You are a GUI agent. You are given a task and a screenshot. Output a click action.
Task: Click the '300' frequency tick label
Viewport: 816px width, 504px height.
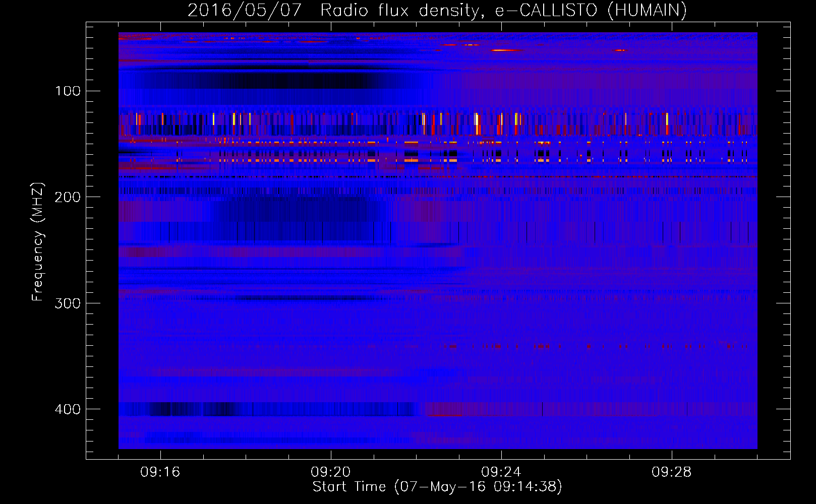pos(68,303)
